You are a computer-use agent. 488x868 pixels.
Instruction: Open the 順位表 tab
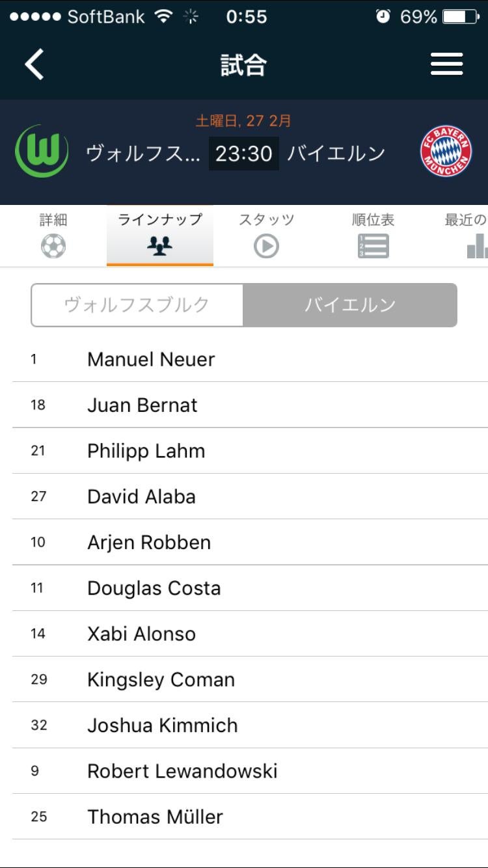tap(373, 220)
